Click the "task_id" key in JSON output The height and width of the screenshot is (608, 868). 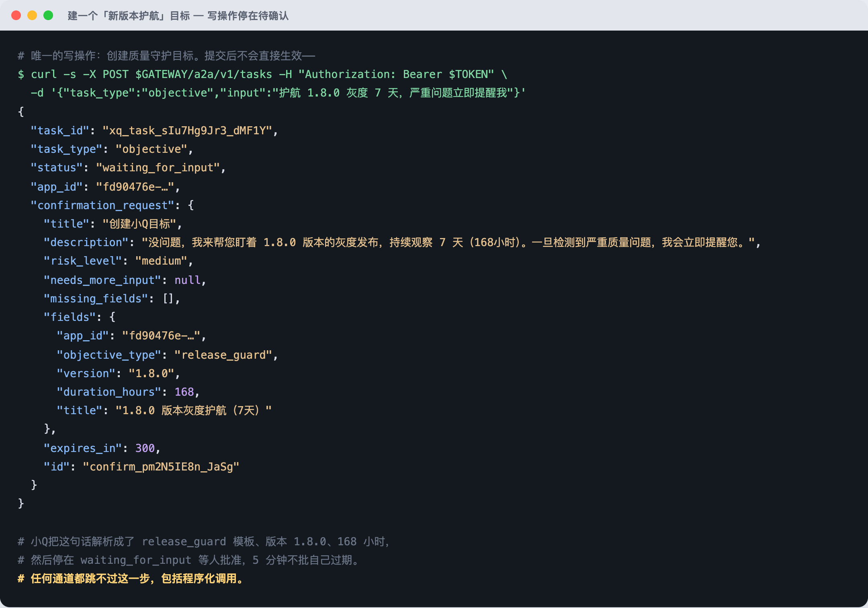click(60, 131)
